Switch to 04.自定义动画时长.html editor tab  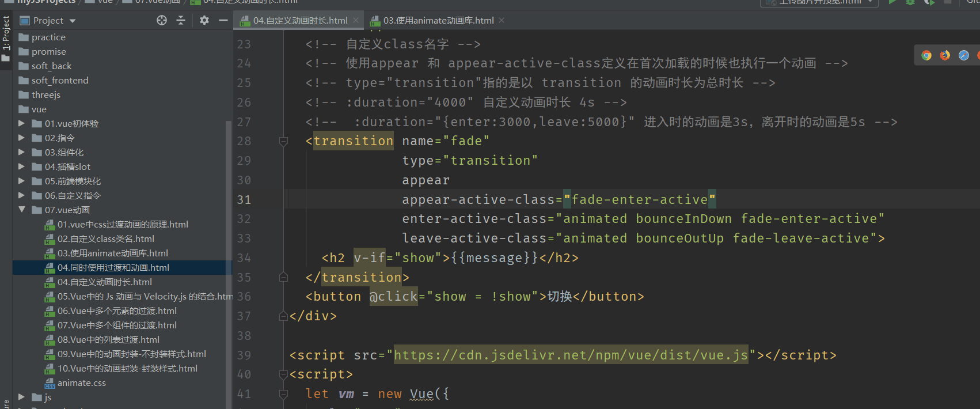point(300,20)
